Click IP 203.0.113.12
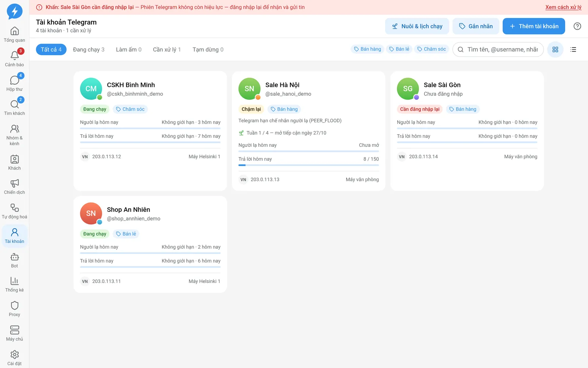588x368 pixels. pos(107,156)
